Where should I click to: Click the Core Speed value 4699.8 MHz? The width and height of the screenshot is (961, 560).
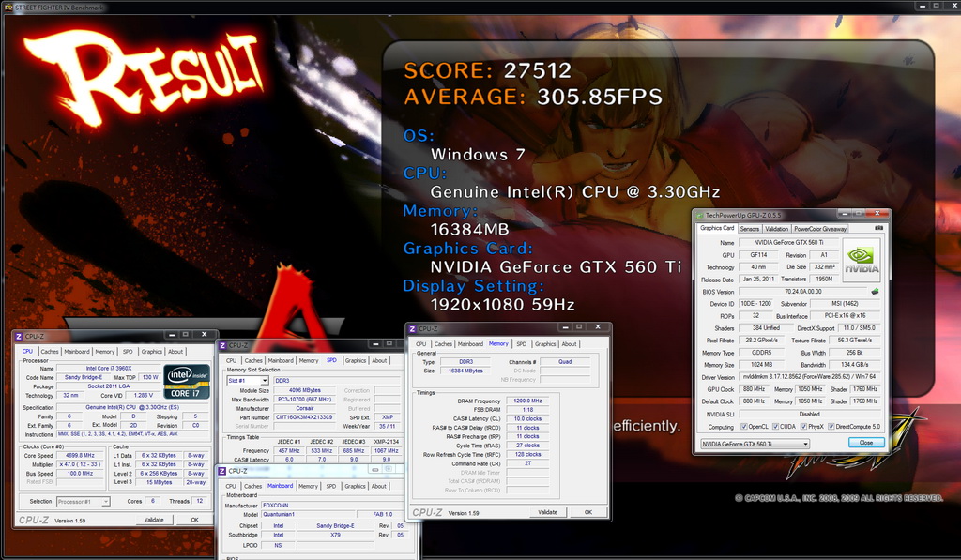(80, 455)
